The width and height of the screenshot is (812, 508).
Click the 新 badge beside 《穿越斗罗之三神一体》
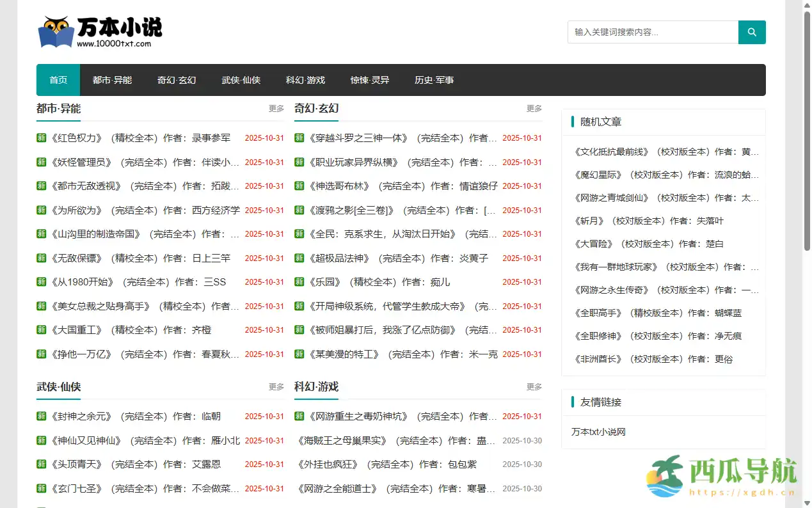click(298, 138)
